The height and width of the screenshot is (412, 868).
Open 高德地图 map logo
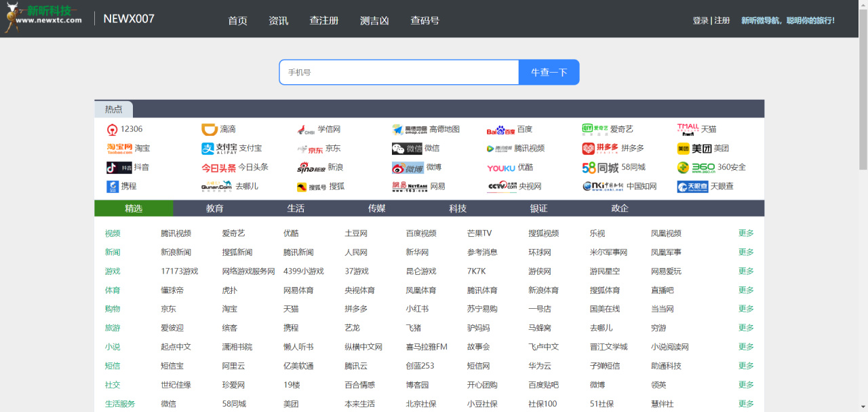pyautogui.click(x=409, y=130)
